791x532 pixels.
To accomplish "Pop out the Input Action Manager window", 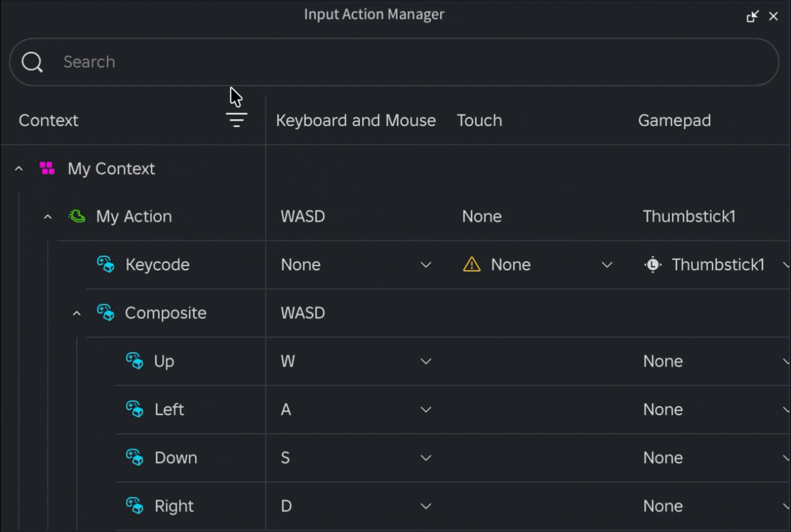I will coord(752,16).
